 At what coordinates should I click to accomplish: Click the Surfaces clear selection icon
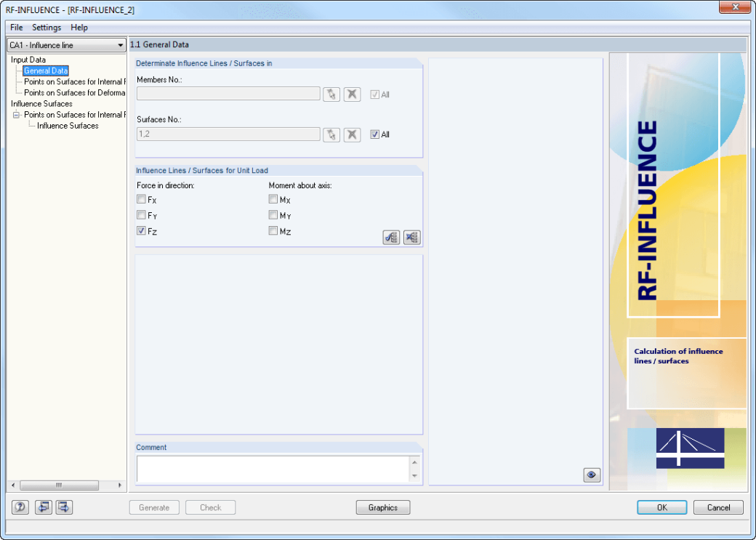pos(352,134)
